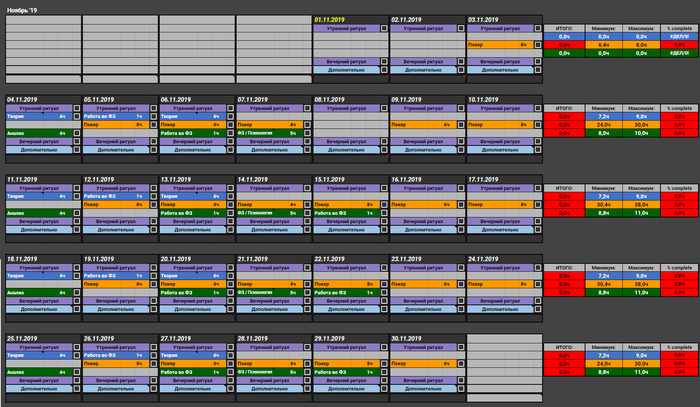Select the Вечерний ритуал cell on 22.11.2019
700x407 pixels.
[x=346, y=301]
